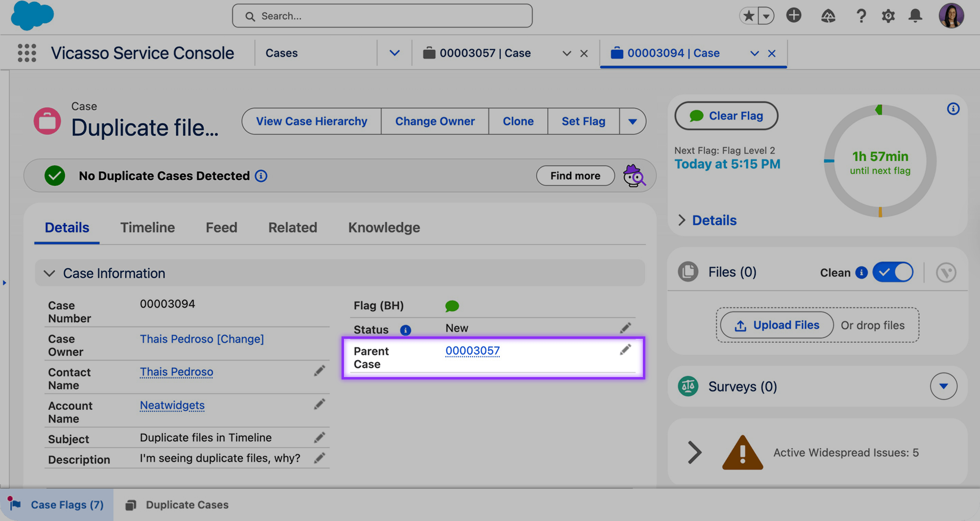Click the pink case record icon

pos(47,121)
